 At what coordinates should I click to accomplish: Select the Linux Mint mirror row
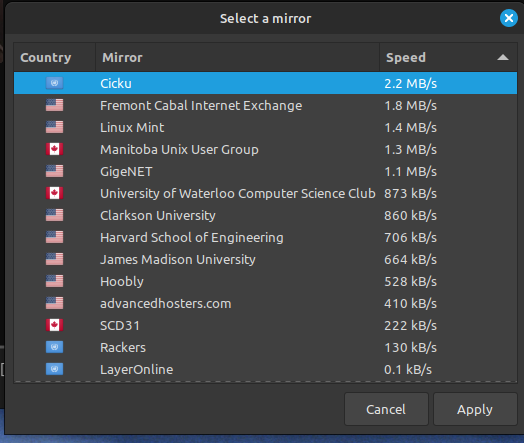pyautogui.click(x=265, y=127)
